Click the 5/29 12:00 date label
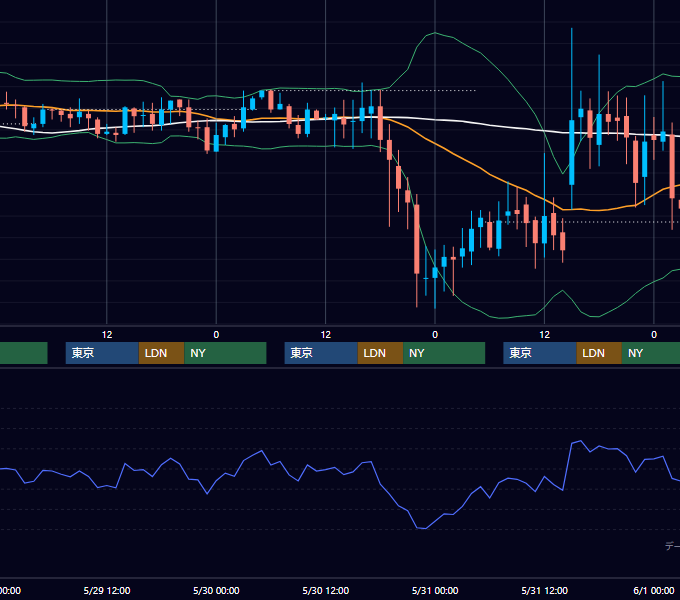 pos(107,590)
